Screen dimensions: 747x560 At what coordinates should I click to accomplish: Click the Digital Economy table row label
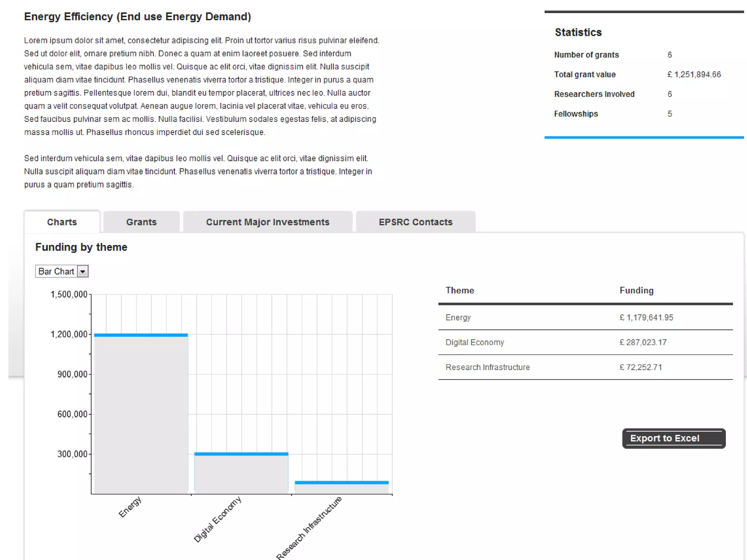tap(475, 342)
